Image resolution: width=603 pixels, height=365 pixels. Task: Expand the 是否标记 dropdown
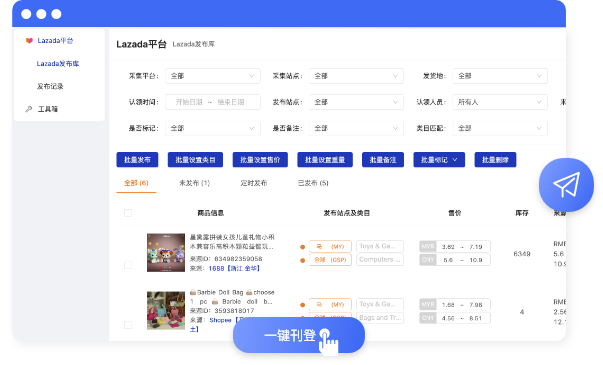pos(213,128)
